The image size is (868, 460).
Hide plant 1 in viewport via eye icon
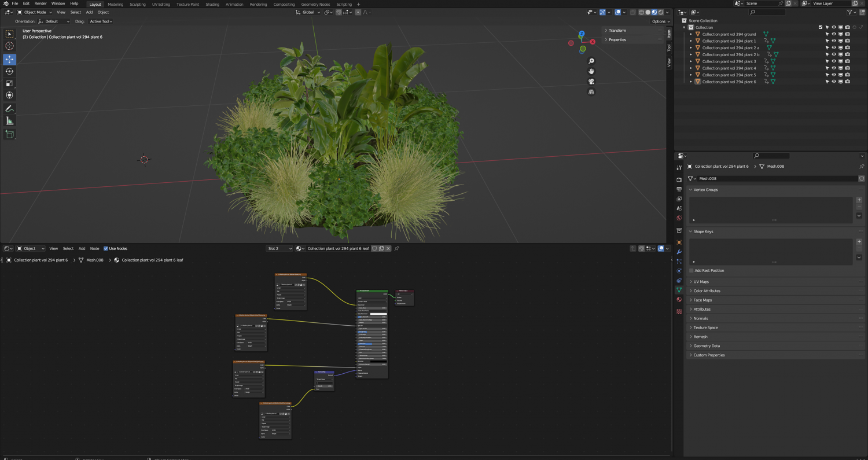click(x=834, y=41)
